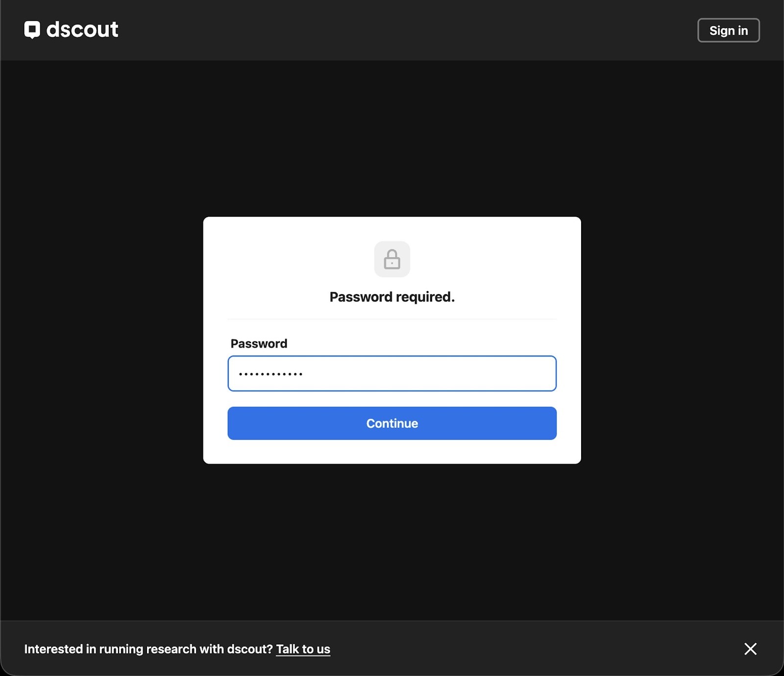Viewport: 784px width, 676px height.
Task: Click the Password field label
Action: [259, 344]
